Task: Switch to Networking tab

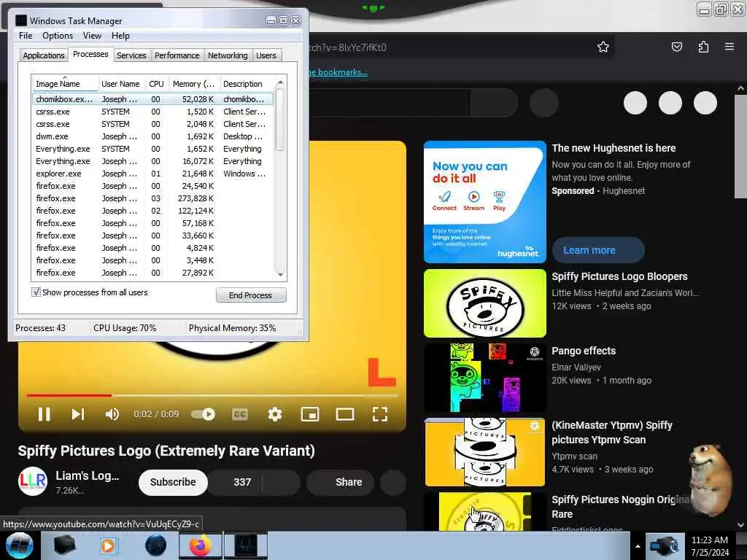Action: coord(228,55)
